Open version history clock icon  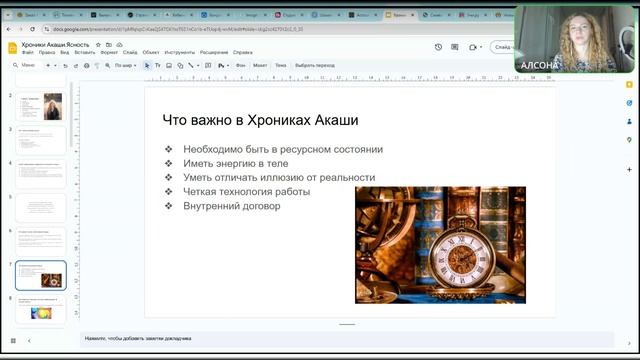(x=438, y=47)
